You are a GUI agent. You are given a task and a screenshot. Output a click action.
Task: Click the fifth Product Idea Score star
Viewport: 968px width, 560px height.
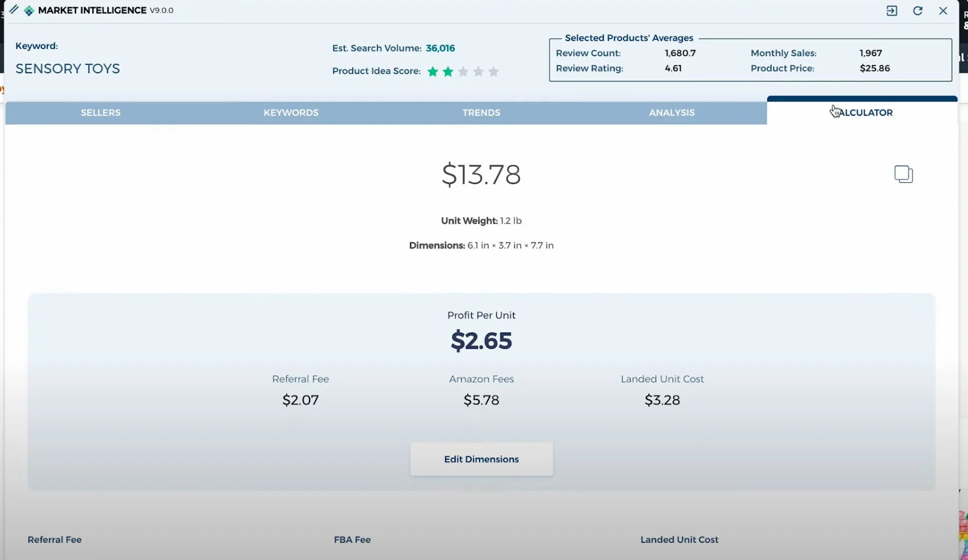tap(494, 71)
